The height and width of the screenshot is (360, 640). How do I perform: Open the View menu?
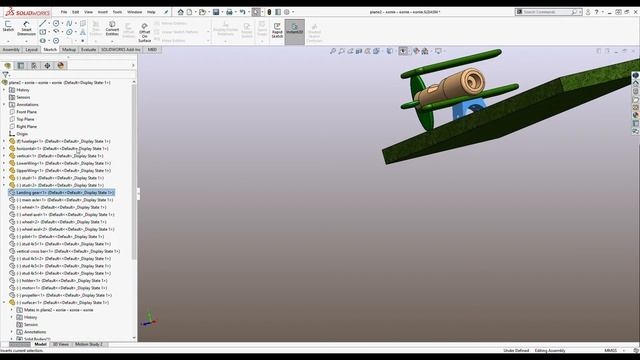(x=88, y=12)
